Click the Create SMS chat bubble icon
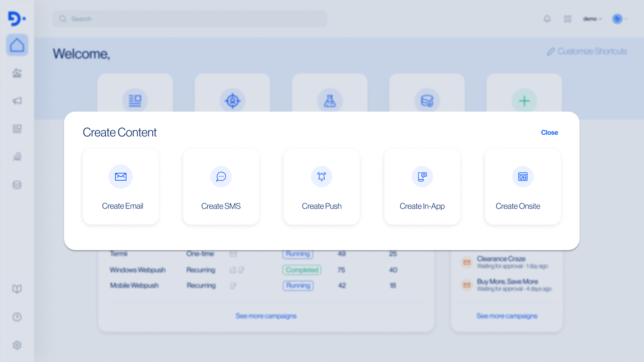 pyautogui.click(x=221, y=177)
